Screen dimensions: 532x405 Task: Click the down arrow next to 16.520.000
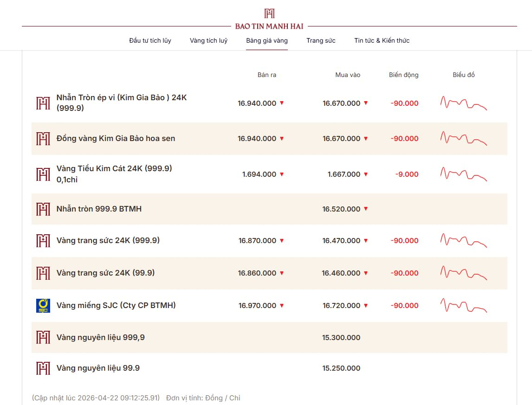tap(366, 209)
